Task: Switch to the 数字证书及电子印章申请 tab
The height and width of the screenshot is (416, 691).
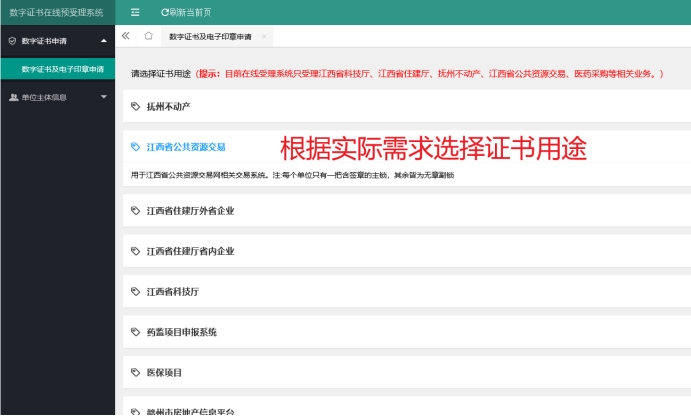Action: point(210,36)
